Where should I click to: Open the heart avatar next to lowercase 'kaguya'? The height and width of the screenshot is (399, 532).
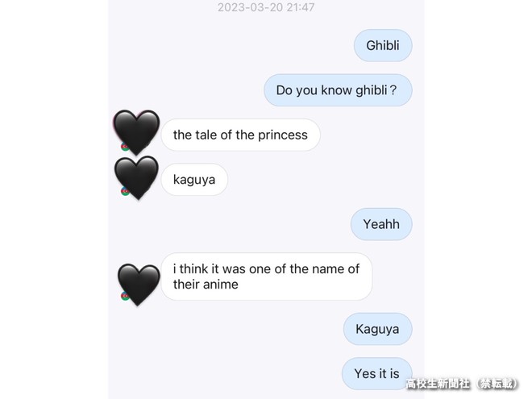pos(137,178)
